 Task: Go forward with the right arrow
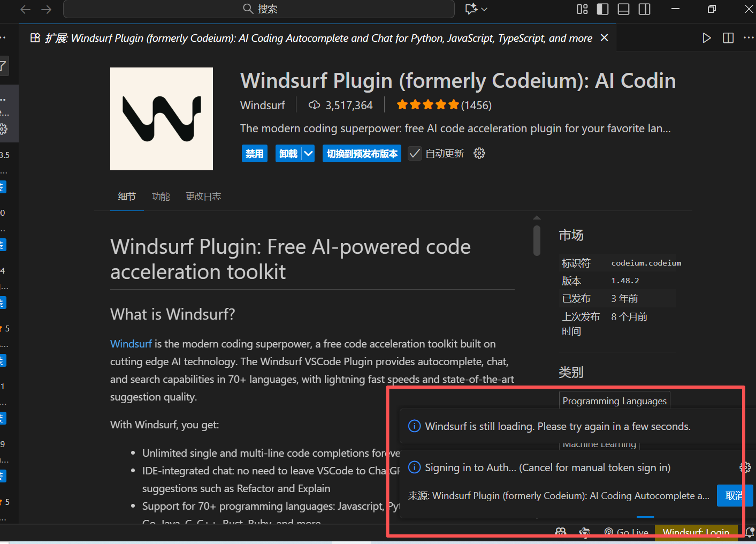click(47, 9)
